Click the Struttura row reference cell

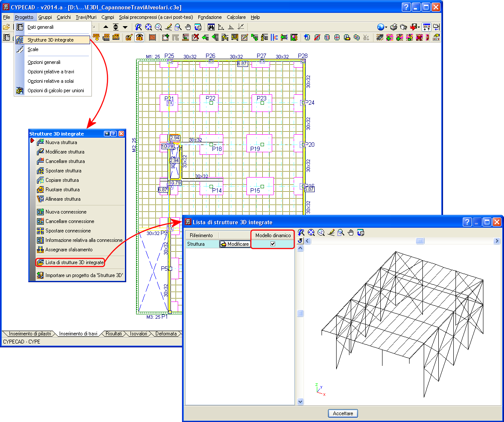202,244
